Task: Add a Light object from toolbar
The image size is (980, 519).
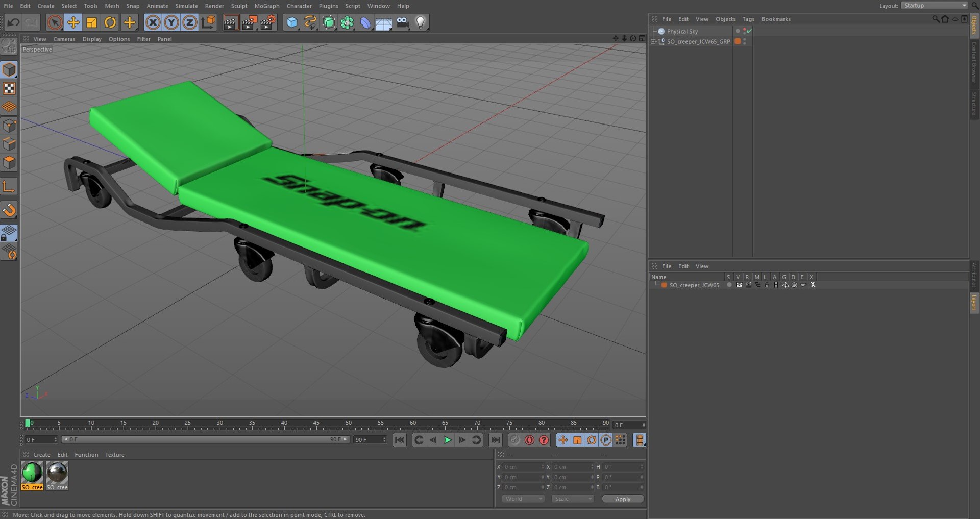Action: 421,22
